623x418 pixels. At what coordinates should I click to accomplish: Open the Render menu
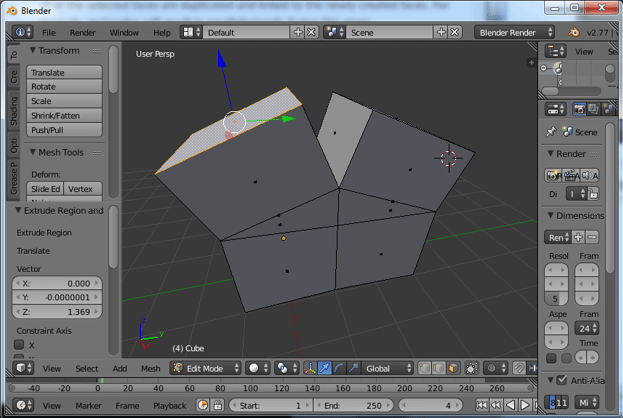83,32
